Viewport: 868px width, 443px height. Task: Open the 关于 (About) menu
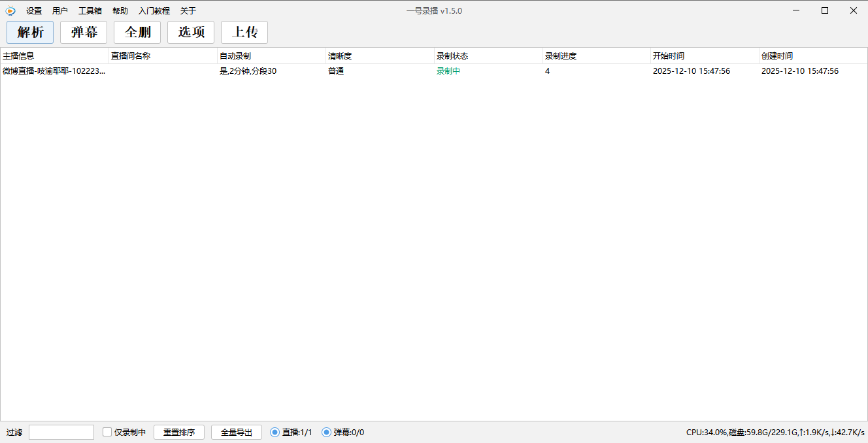coord(188,10)
